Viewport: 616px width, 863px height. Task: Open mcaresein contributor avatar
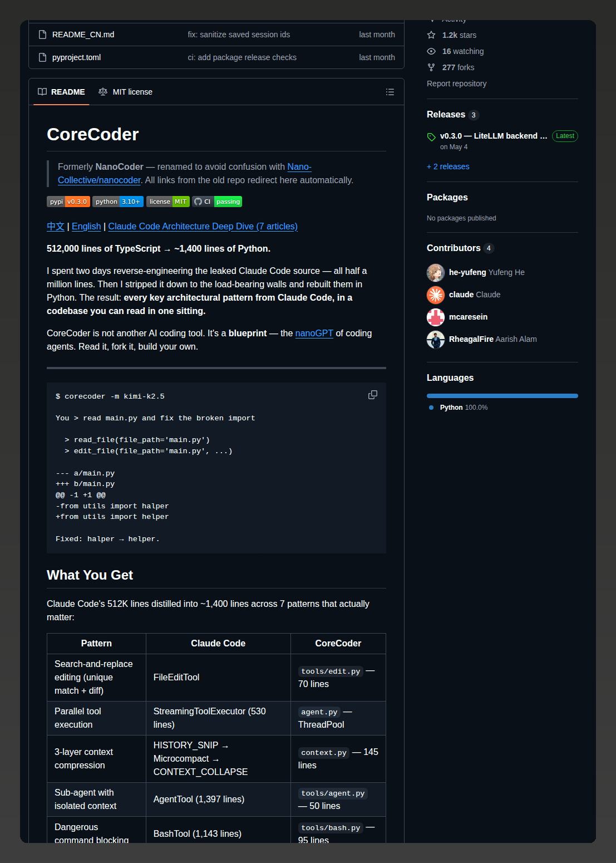pos(436,317)
